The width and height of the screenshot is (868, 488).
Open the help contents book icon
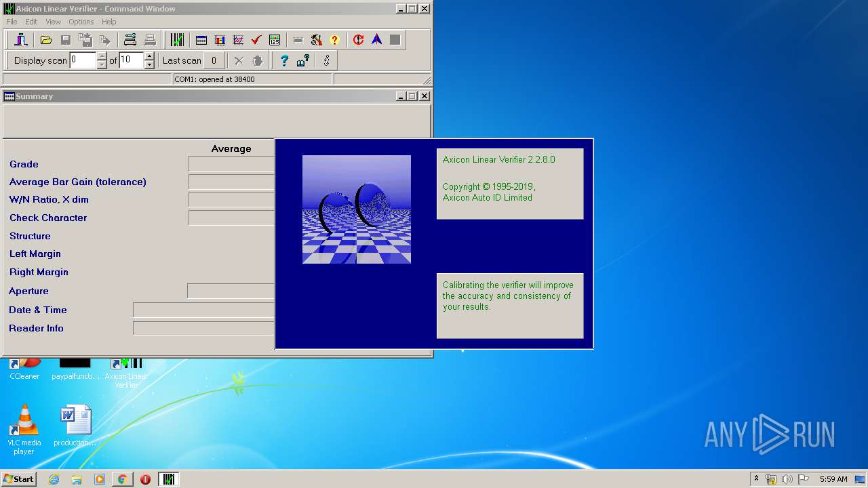(x=303, y=60)
